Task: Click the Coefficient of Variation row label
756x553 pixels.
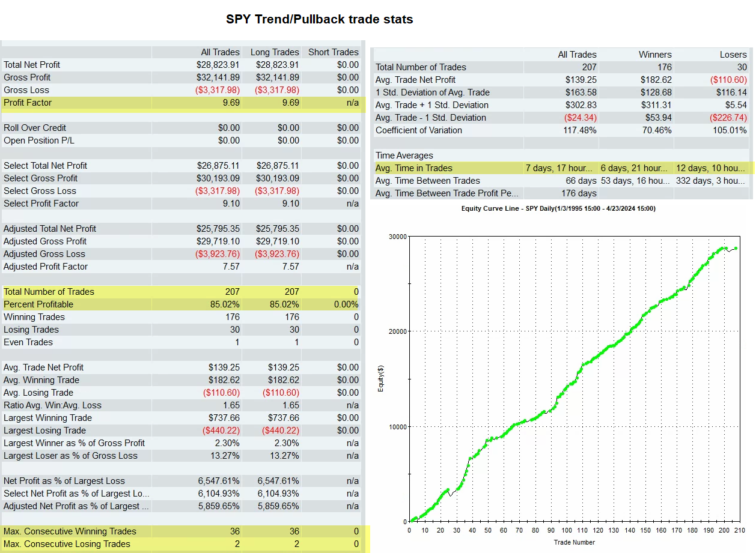Action: pos(419,130)
